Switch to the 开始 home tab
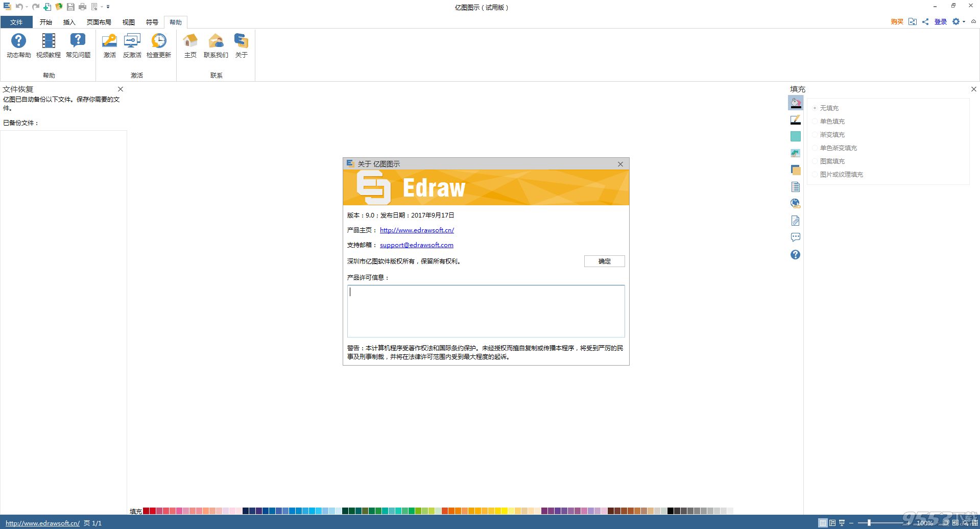 46,22
